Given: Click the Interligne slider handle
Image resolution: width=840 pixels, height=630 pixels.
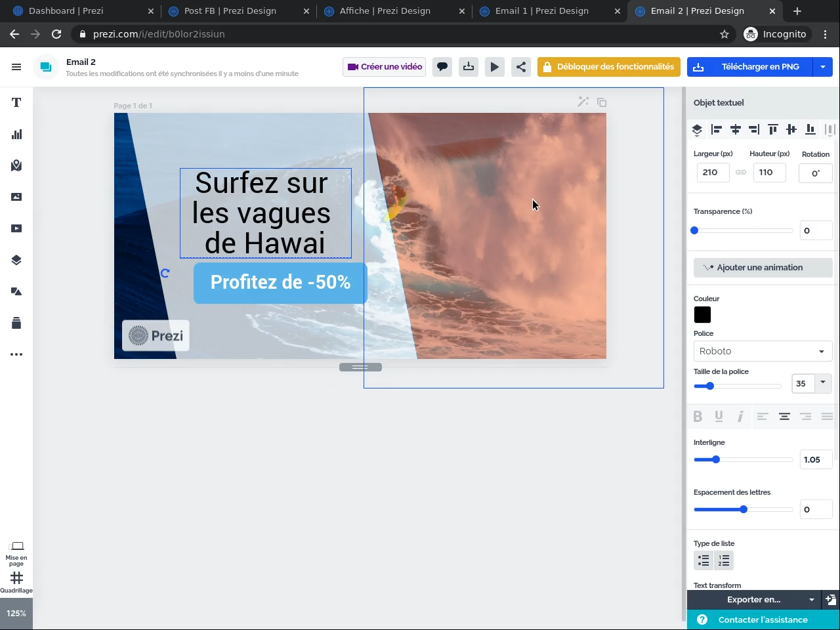Looking at the screenshot, I should point(716,459).
